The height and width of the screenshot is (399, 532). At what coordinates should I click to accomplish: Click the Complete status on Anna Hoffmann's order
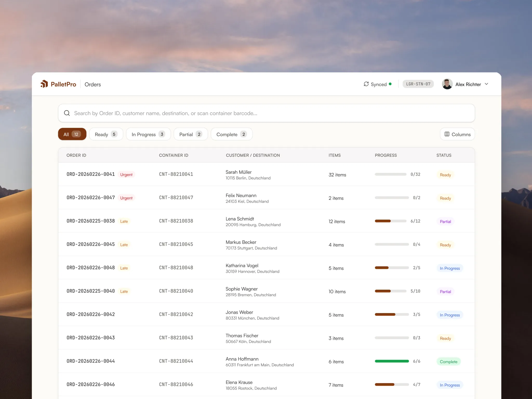click(x=448, y=362)
